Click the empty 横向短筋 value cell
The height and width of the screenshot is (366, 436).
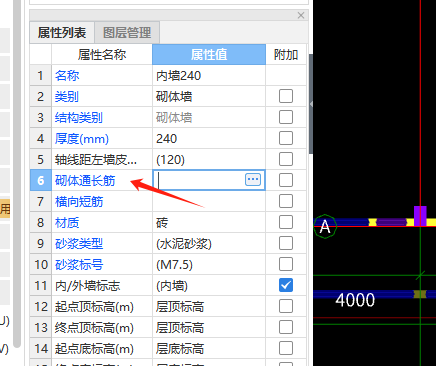[x=209, y=202]
